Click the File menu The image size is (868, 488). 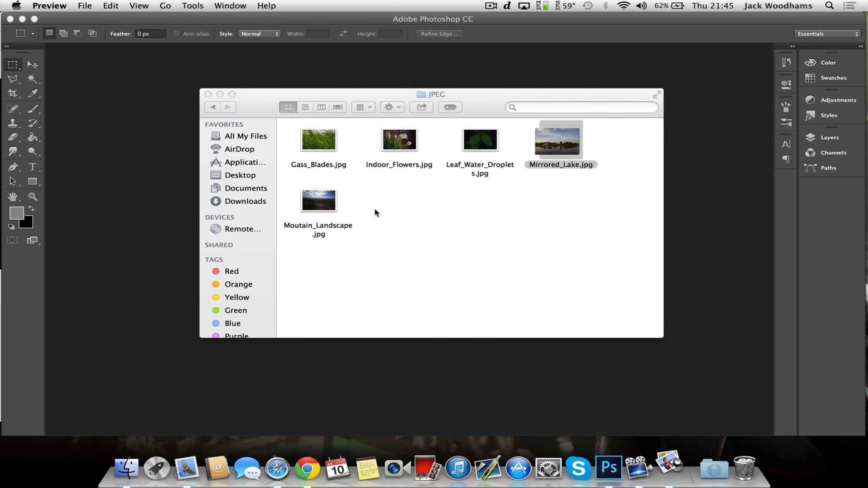coord(85,5)
